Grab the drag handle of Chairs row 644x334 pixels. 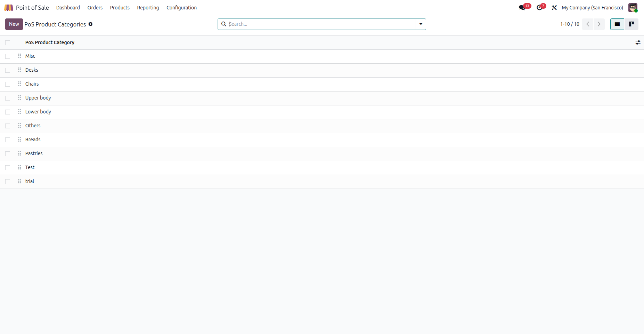[19, 84]
